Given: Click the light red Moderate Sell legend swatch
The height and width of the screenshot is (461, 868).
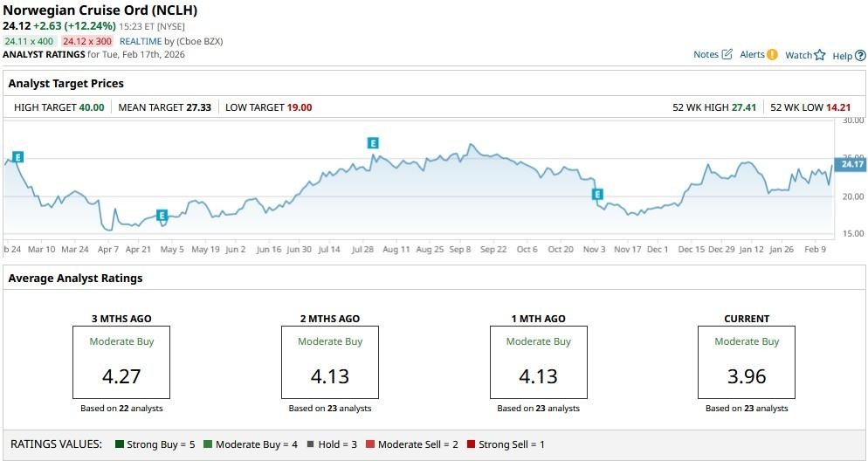Looking at the screenshot, I should (x=370, y=444).
